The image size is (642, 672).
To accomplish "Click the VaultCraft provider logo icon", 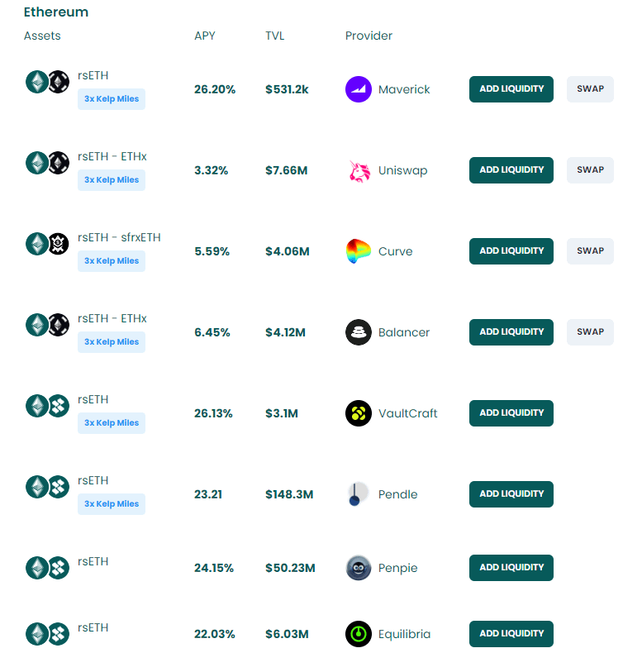I will point(359,413).
